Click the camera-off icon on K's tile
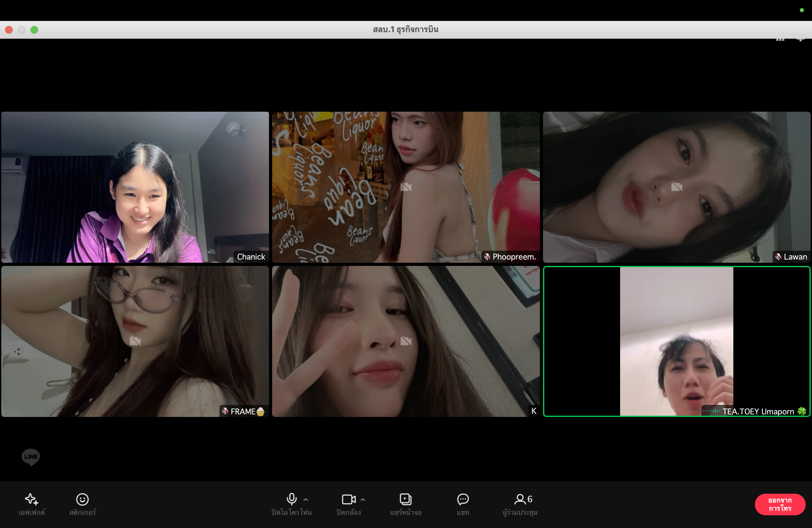Image resolution: width=812 pixels, height=528 pixels. pos(406,340)
